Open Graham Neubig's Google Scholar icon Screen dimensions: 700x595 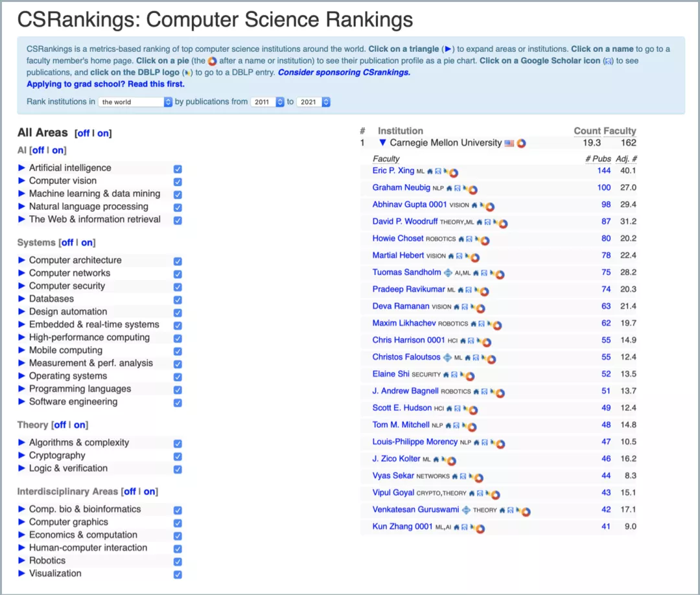click(457, 188)
